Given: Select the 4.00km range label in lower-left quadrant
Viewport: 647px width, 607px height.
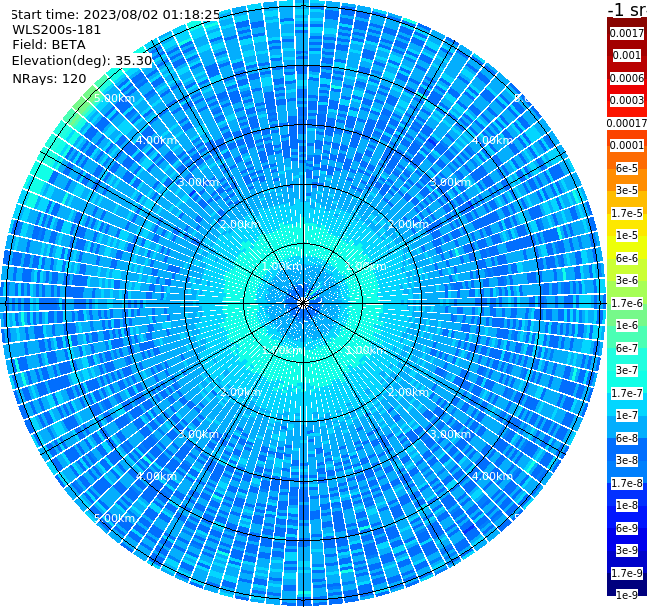Looking at the screenshot, I should point(156,476).
